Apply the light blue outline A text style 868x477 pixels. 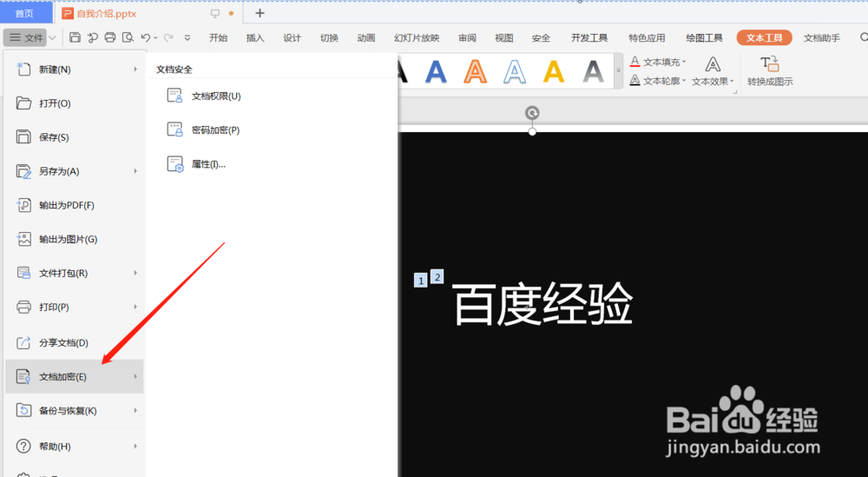pyautogui.click(x=514, y=71)
